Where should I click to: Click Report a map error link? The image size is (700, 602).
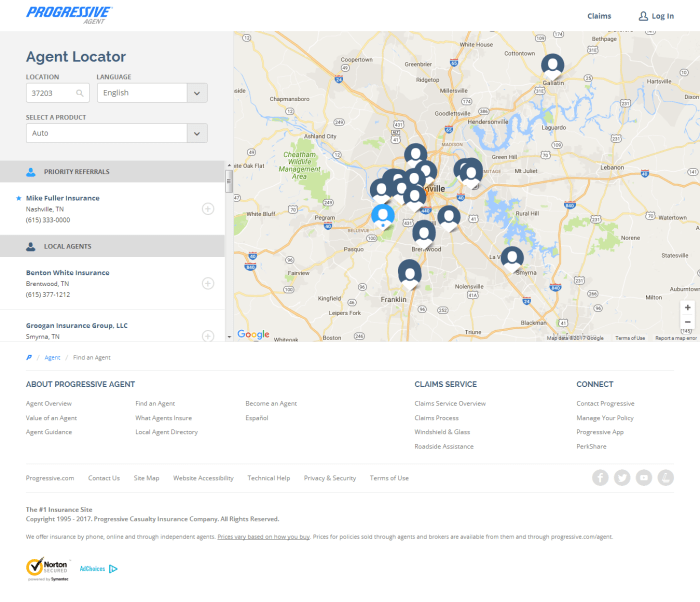(x=676, y=338)
